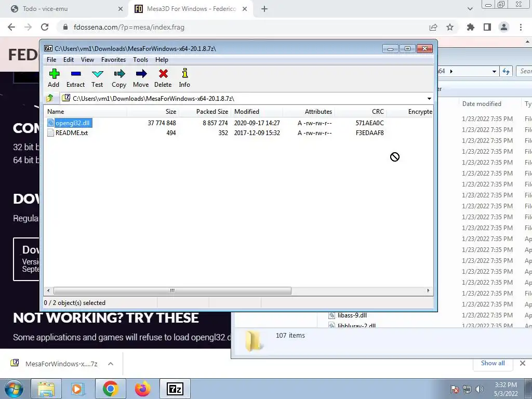Toggle the Chrome side panel icon
This screenshot has height=399, width=532.
pyautogui.click(x=487, y=27)
